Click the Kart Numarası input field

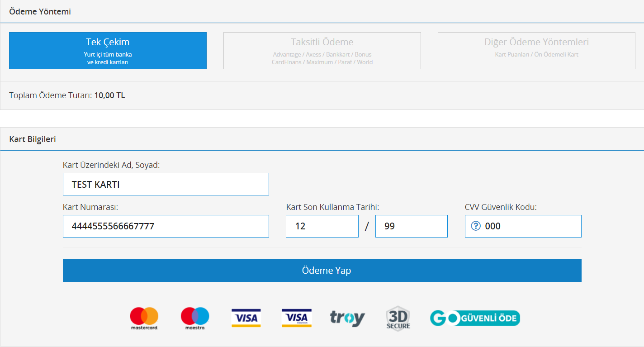[166, 226]
